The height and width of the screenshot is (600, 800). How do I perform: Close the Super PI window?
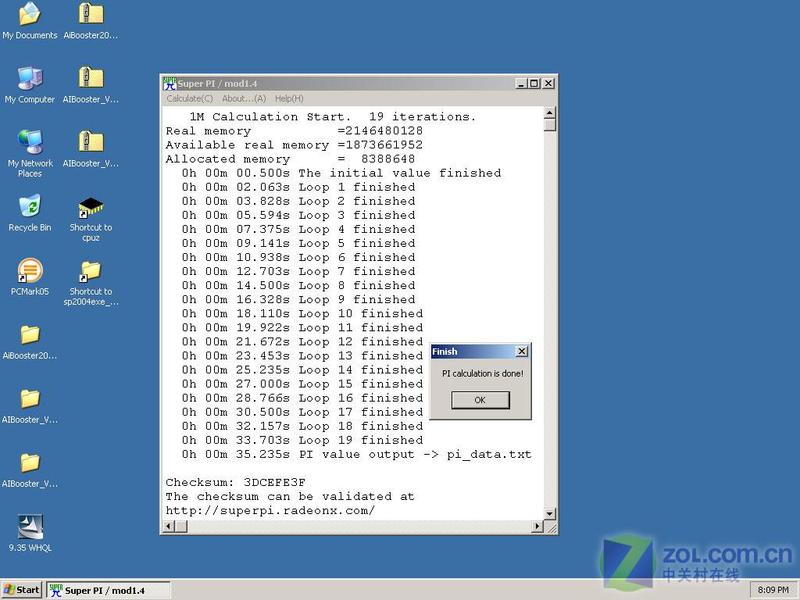(x=548, y=83)
